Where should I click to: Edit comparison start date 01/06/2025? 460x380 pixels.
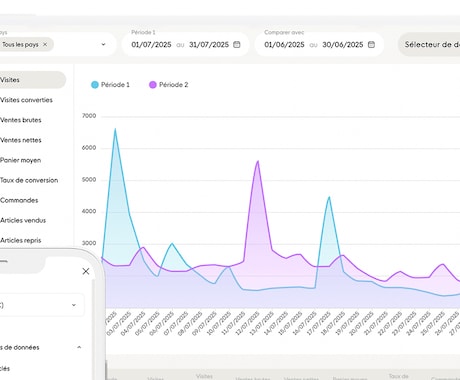click(x=284, y=45)
